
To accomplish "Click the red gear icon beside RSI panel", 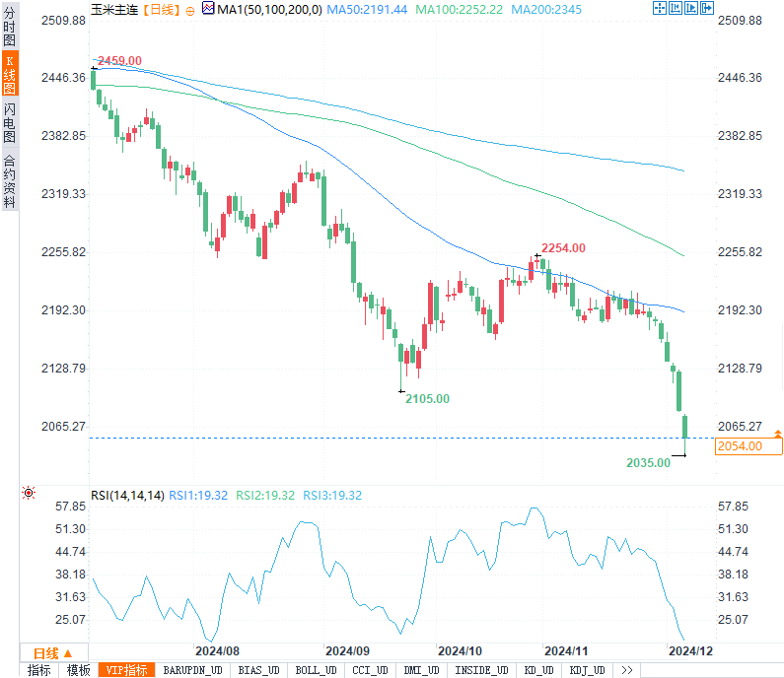I will point(29,494).
